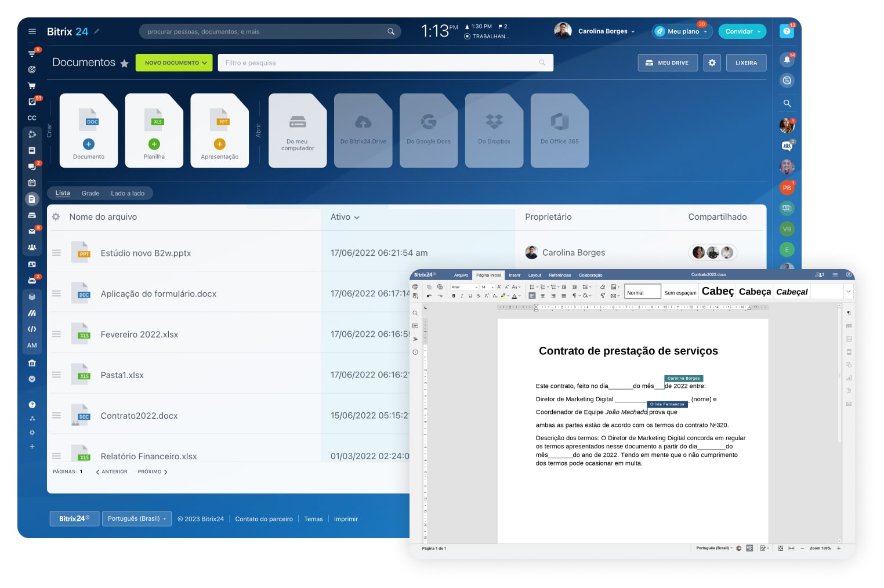
Task: Click the font color button in editor
Action: pyautogui.click(x=515, y=296)
